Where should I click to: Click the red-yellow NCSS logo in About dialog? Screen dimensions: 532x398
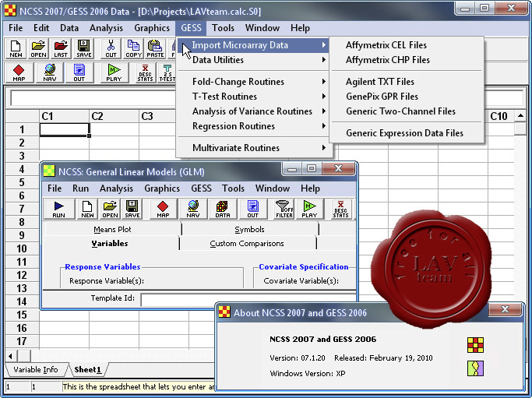point(475,345)
